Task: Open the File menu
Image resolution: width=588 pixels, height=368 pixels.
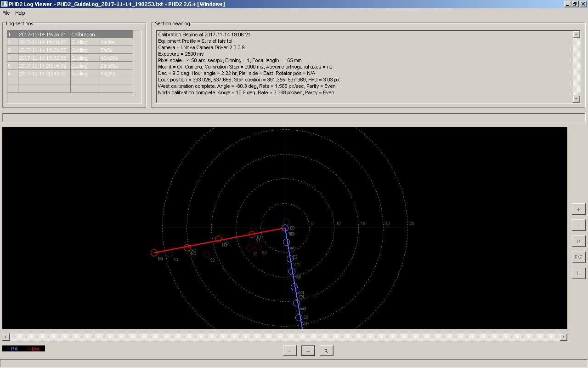Action: pyautogui.click(x=6, y=13)
